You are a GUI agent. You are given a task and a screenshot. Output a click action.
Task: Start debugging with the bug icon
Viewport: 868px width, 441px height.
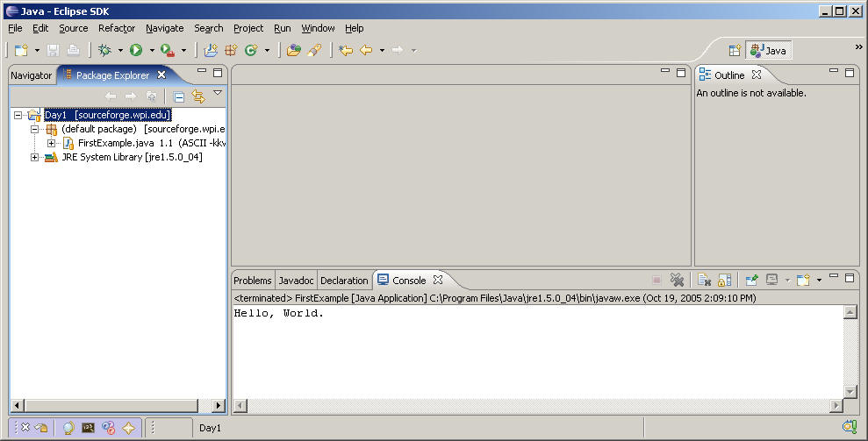pos(104,50)
